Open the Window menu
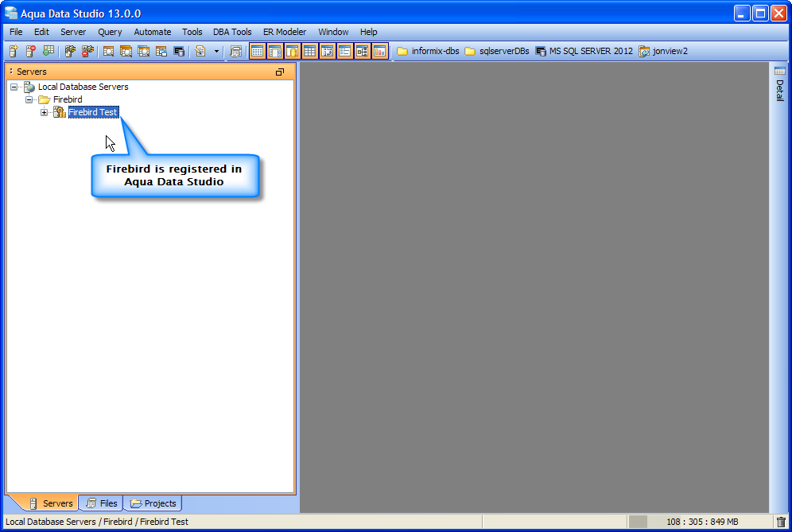This screenshot has width=792, height=532. point(333,32)
